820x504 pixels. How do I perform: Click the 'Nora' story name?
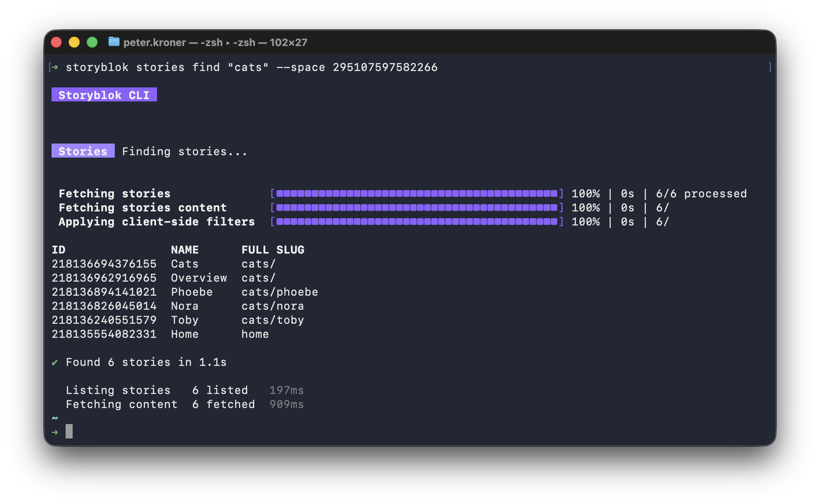coord(185,306)
